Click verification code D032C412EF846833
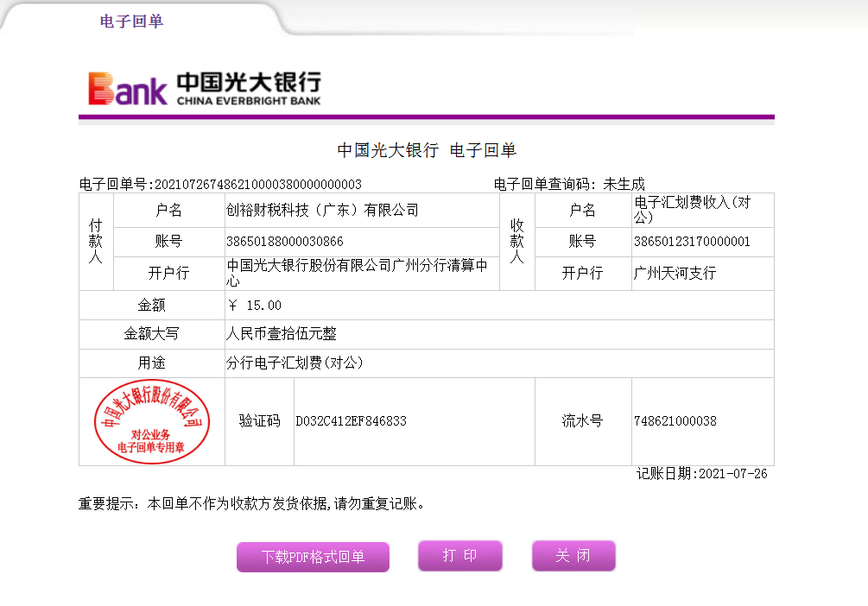868x606 pixels. point(351,421)
